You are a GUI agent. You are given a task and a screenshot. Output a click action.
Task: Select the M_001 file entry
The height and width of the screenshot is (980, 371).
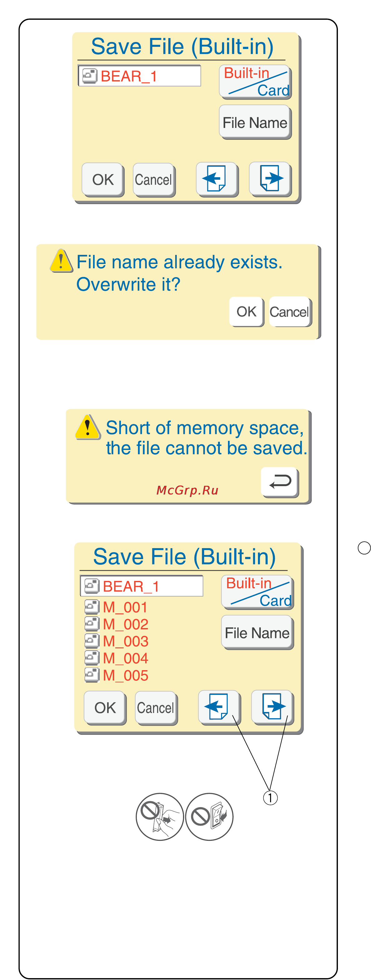[x=116, y=607]
